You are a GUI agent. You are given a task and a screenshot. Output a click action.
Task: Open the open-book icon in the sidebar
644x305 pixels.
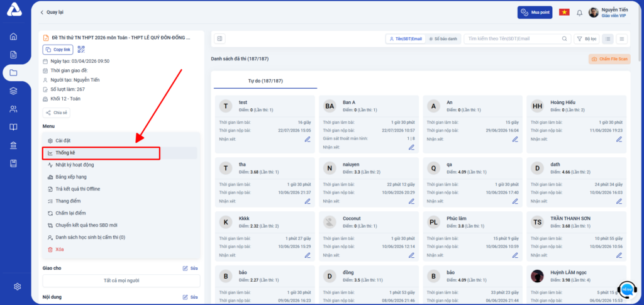[x=14, y=127]
